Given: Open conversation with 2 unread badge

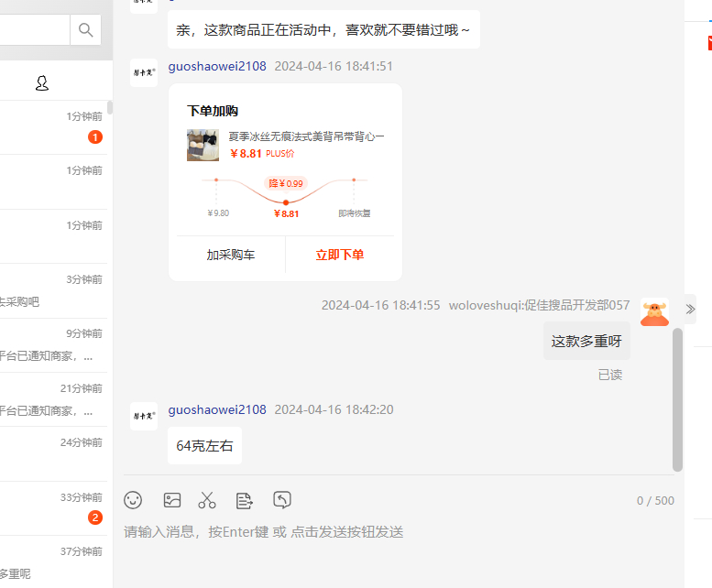Looking at the screenshot, I should pos(55,507).
